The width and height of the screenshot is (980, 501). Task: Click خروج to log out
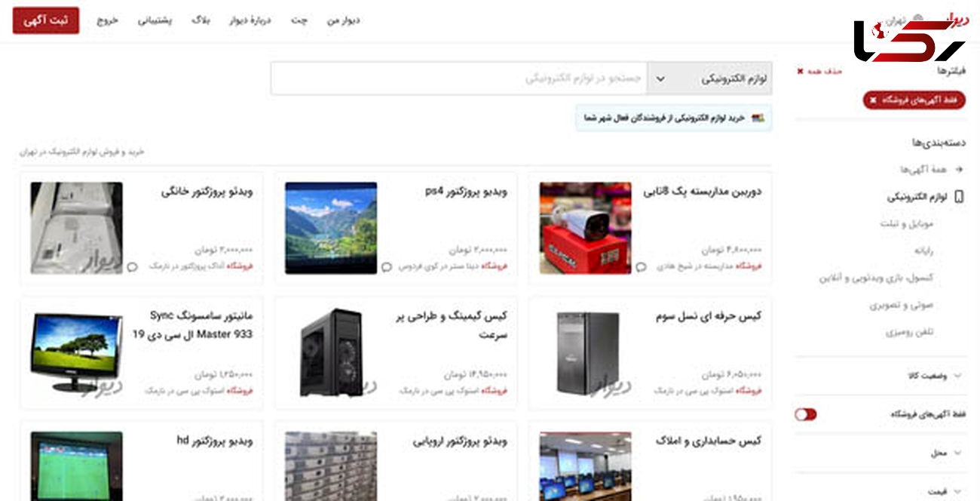click(x=107, y=20)
